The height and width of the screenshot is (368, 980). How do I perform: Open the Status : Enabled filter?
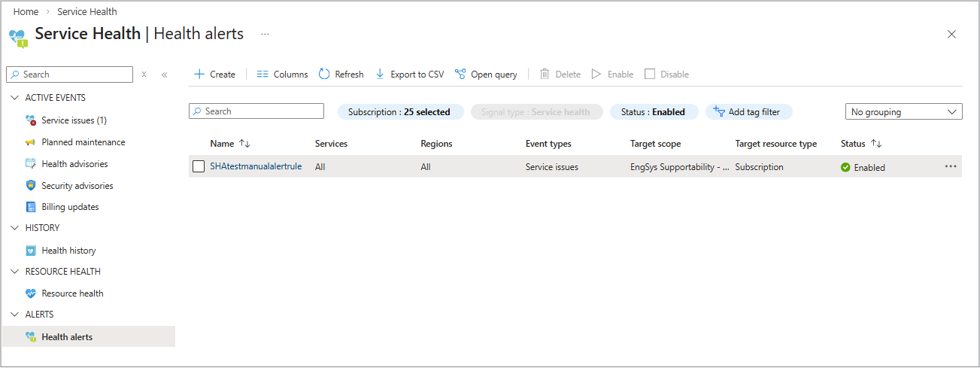click(x=654, y=112)
